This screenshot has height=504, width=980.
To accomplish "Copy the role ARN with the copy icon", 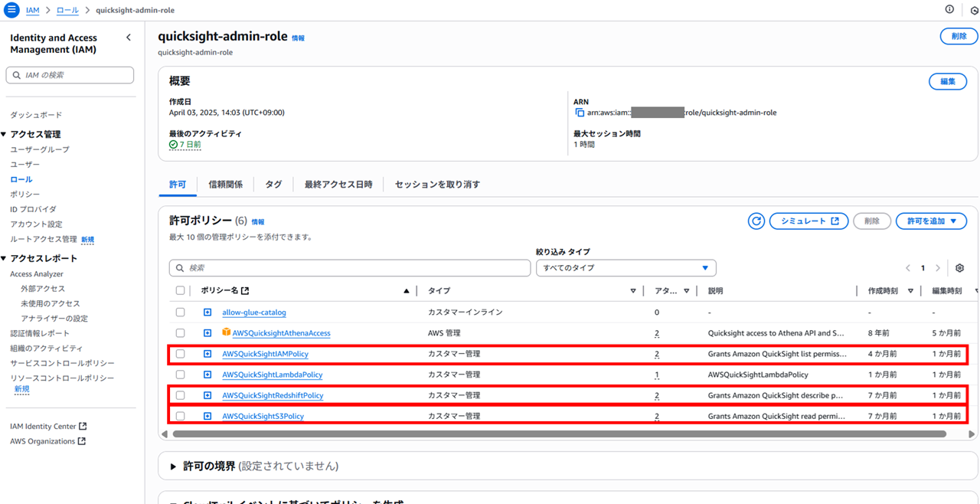I will click(x=580, y=113).
